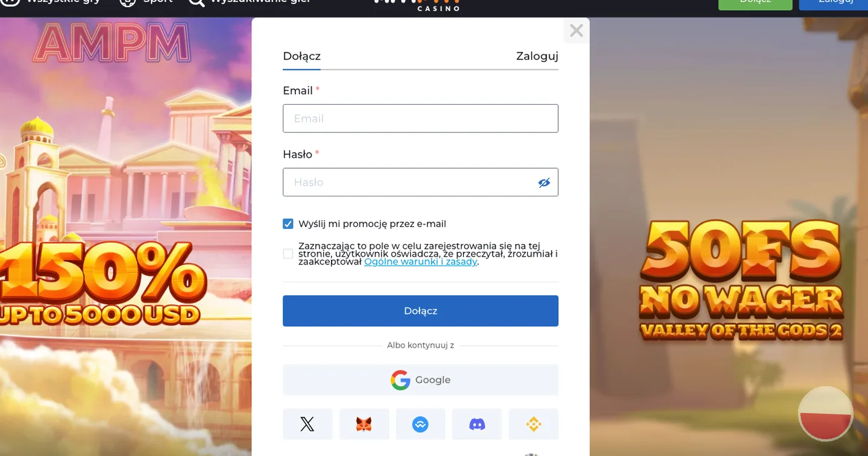868x456 pixels.
Task: Click the game search magnifier icon
Action: pos(197,2)
